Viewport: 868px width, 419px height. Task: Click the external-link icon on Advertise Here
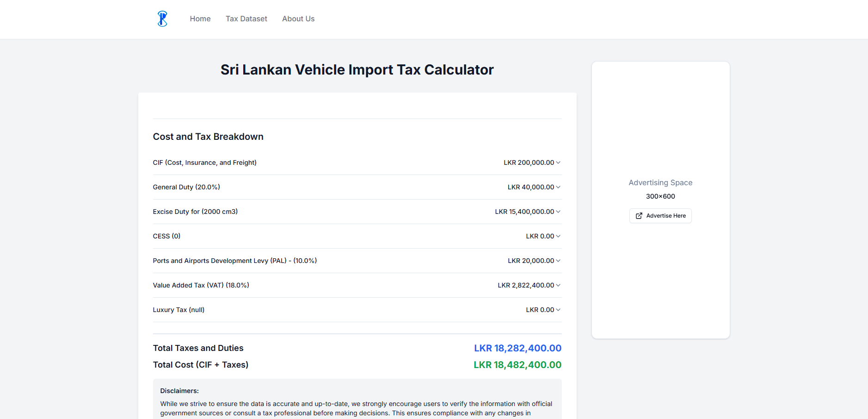(x=639, y=216)
